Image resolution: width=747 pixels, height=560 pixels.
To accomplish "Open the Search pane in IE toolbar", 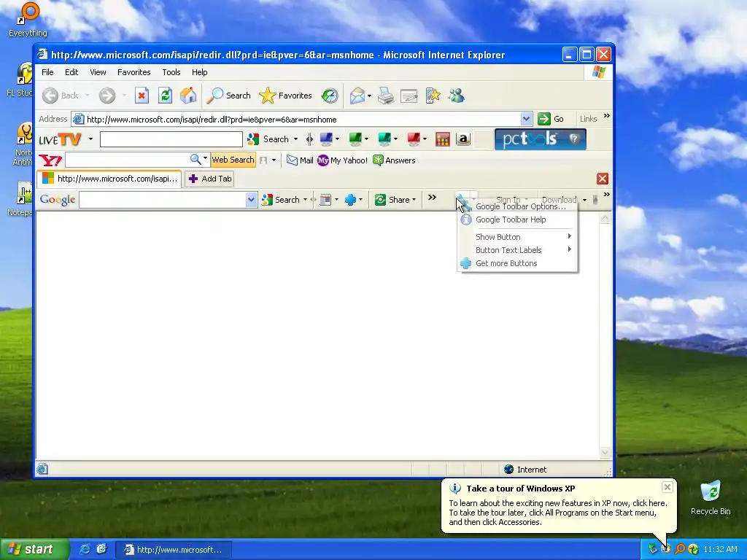I will click(228, 96).
